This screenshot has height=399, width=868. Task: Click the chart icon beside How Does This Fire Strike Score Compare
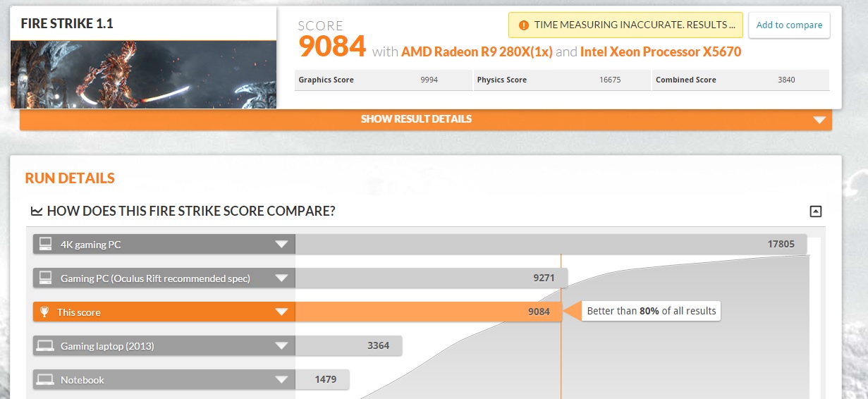pos(37,211)
